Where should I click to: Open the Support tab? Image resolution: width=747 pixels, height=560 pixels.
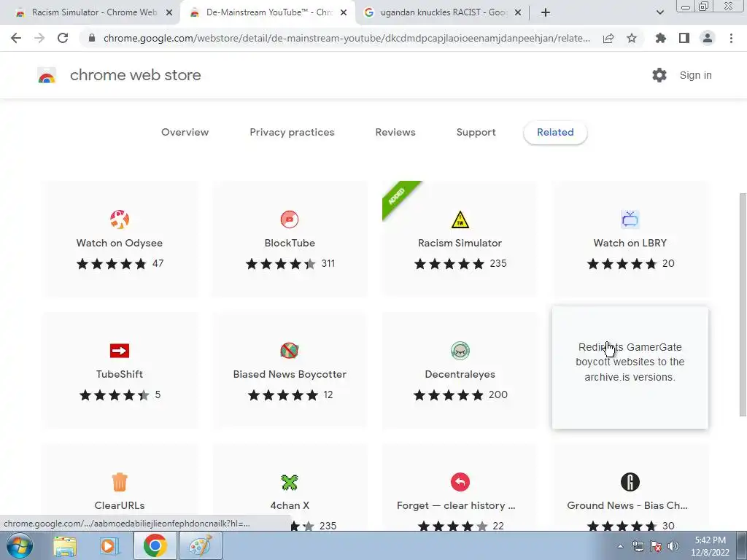[476, 133]
